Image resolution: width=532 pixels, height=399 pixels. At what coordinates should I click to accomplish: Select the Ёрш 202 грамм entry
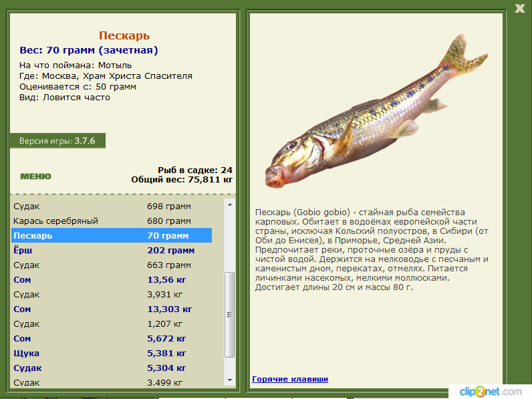click(x=112, y=251)
